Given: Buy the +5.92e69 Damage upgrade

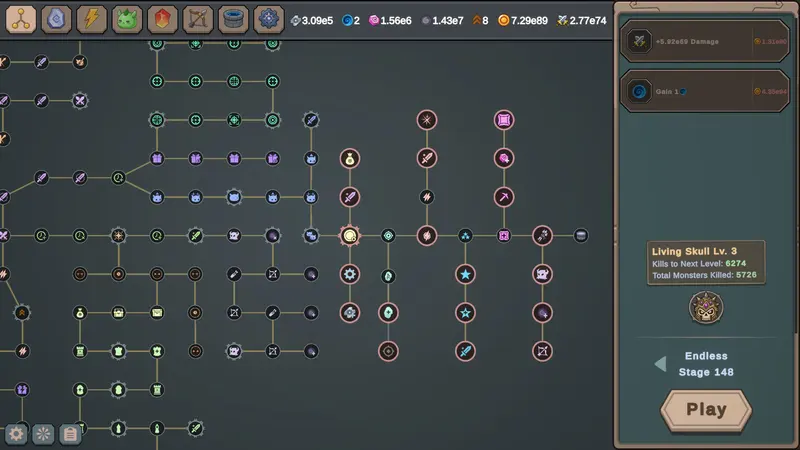Looking at the screenshot, I should [705, 41].
